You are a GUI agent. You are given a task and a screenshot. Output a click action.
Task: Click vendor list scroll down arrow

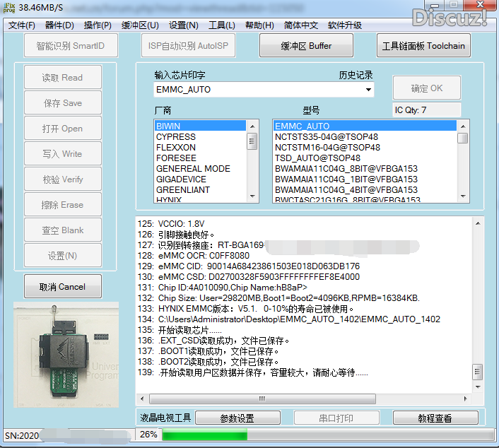(x=252, y=196)
